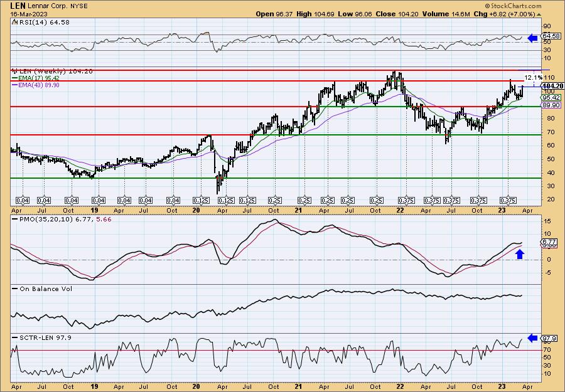Viewport: 565px width, 392px height.
Task: Click the 70 tick on SCTR axis
Action: coord(547,349)
